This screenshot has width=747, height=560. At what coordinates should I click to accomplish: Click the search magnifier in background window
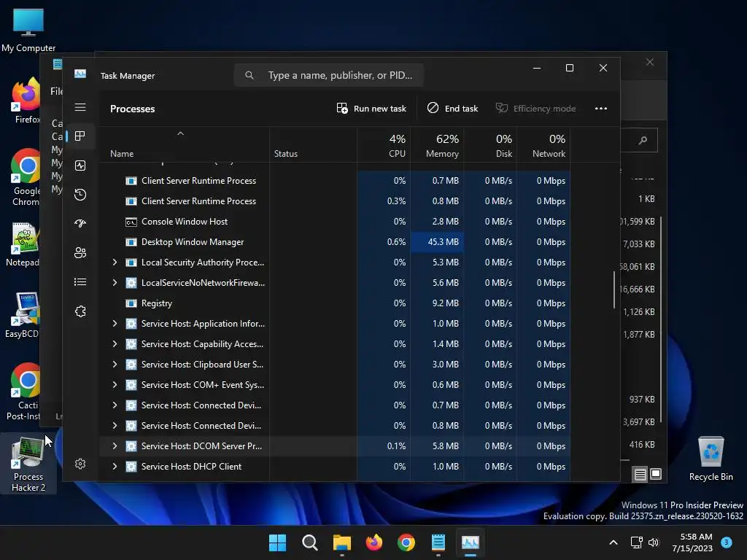click(x=643, y=140)
